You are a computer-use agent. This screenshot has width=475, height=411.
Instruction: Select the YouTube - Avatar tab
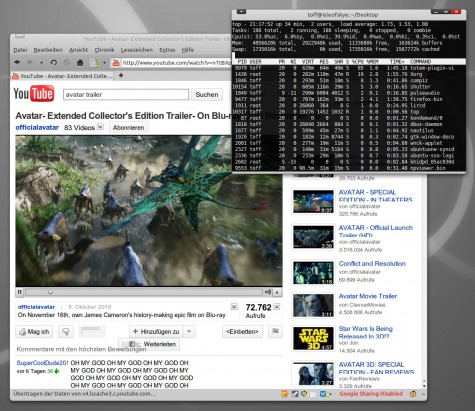(x=62, y=76)
